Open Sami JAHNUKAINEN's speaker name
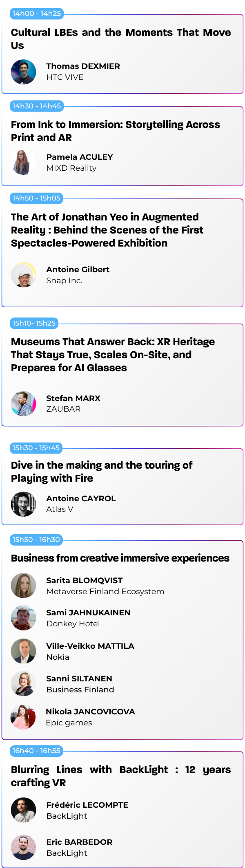This screenshot has height=868, width=245. tap(88, 612)
